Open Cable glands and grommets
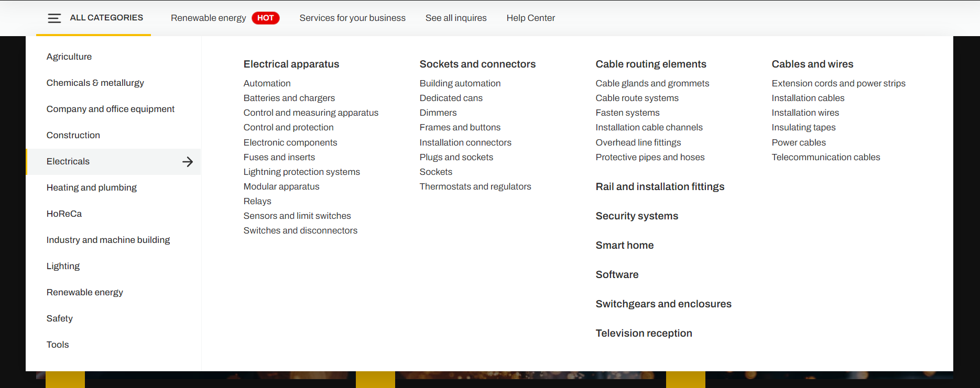The height and width of the screenshot is (388, 980). pyautogui.click(x=652, y=83)
